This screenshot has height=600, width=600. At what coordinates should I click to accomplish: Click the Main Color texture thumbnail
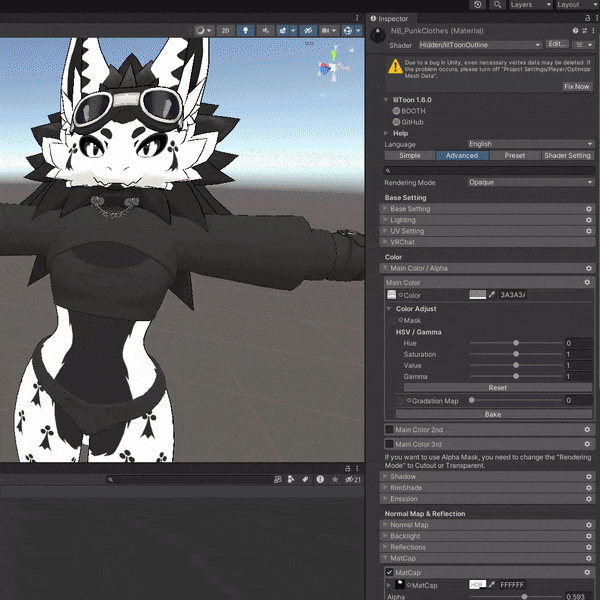point(391,295)
